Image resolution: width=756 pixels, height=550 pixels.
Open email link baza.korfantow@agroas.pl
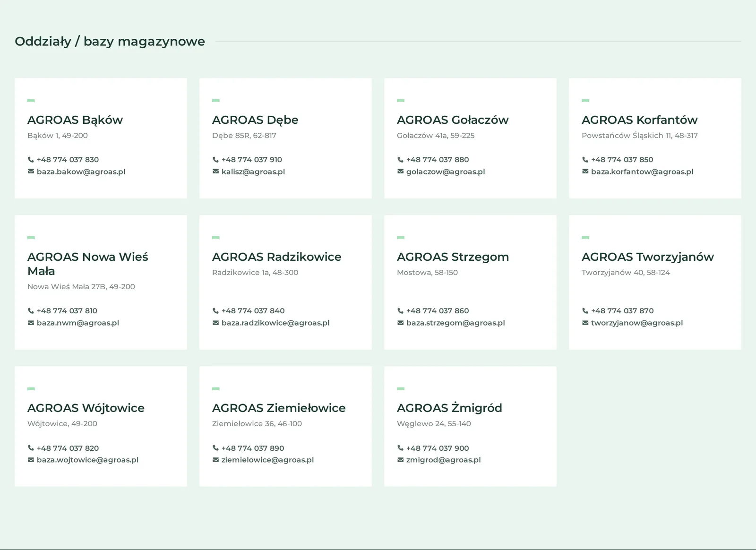[642, 172]
